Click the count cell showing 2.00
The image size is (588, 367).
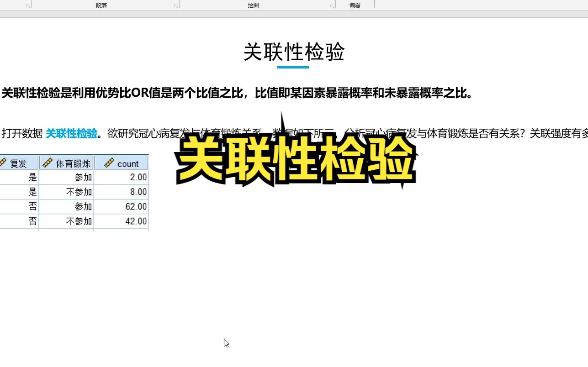click(x=121, y=177)
